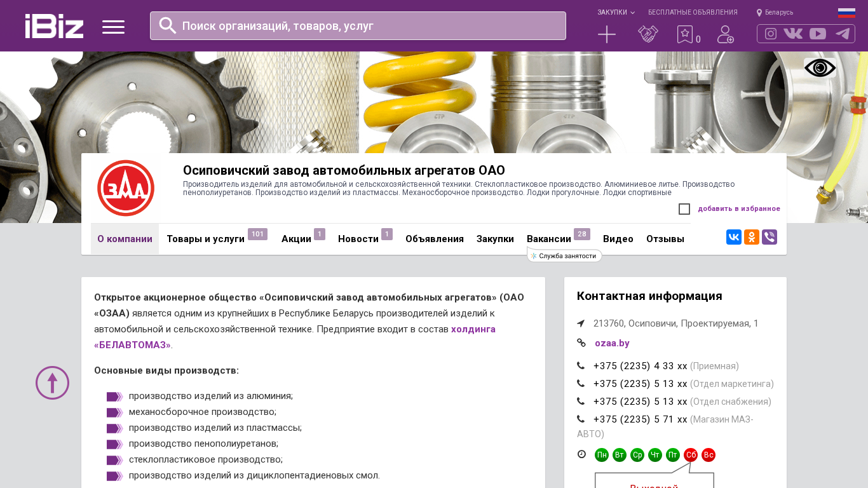Expand the Закупки dropdown menu
The width and height of the screenshot is (868, 488).
click(616, 13)
